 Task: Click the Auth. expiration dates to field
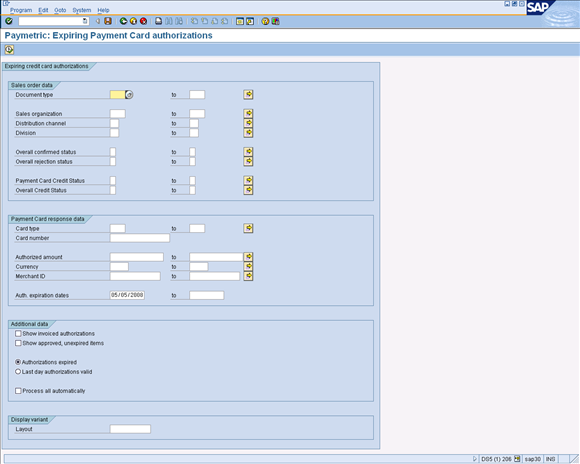tap(206, 295)
